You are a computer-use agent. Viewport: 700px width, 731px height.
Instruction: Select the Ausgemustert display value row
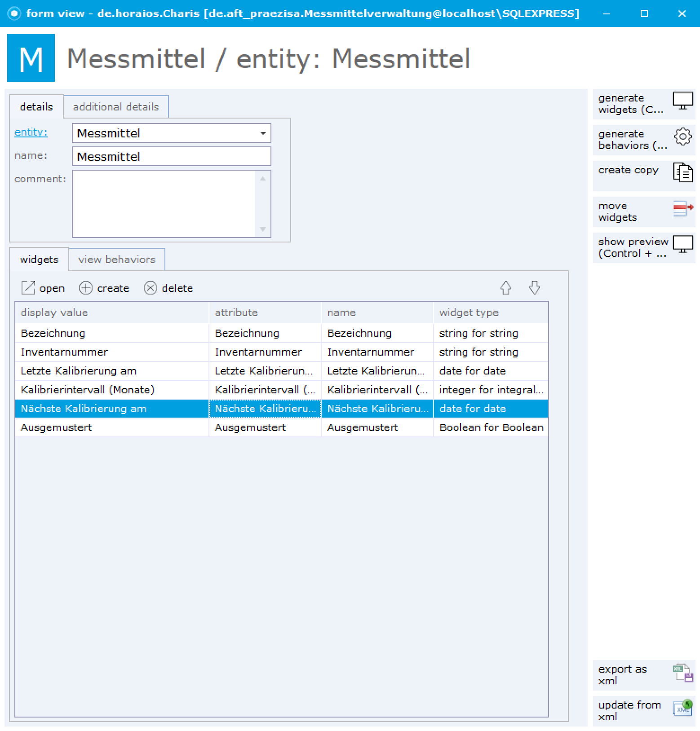(x=112, y=427)
